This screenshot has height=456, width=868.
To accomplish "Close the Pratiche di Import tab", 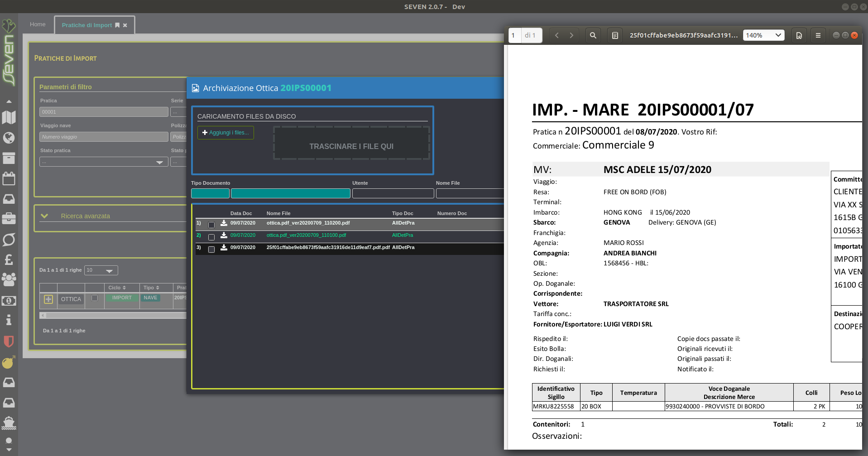I will [x=125, y=25].
